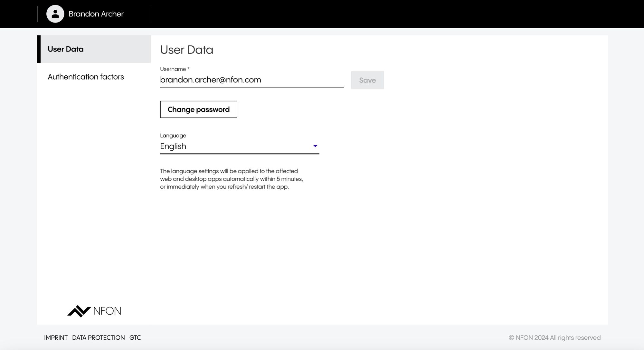Click the language settings info text
The width and height of the screenshot is (644, 350).
tap(231, 179)
